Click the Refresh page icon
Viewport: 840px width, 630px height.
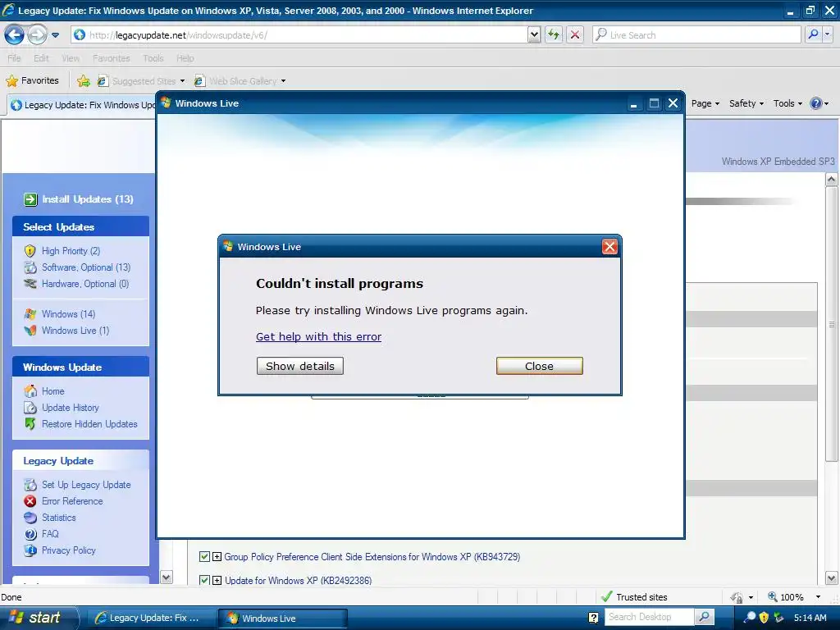pos(554,34)
